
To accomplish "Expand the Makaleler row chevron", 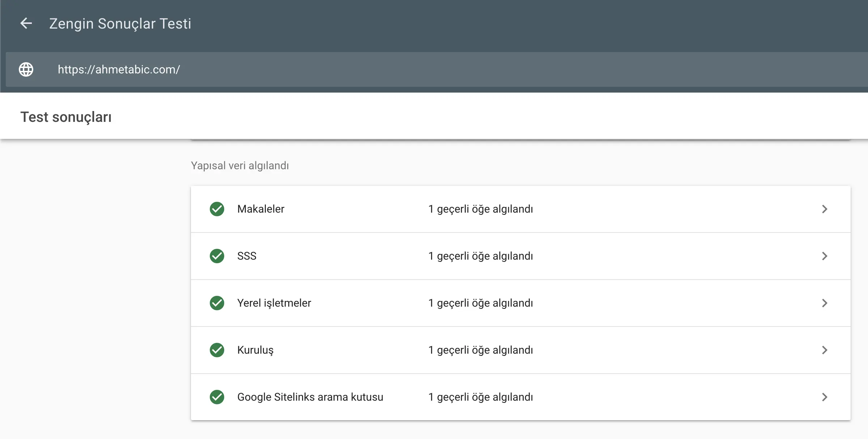I will (x=825, y=209).
